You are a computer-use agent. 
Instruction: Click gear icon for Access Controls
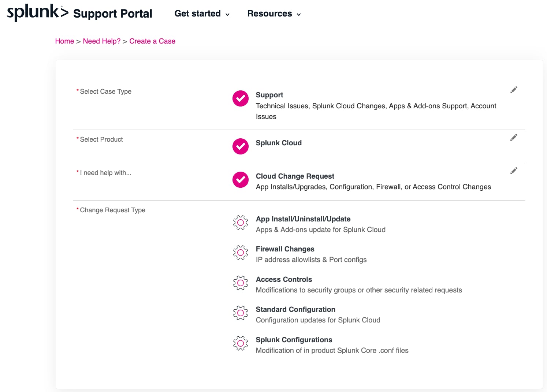[241, 283]
